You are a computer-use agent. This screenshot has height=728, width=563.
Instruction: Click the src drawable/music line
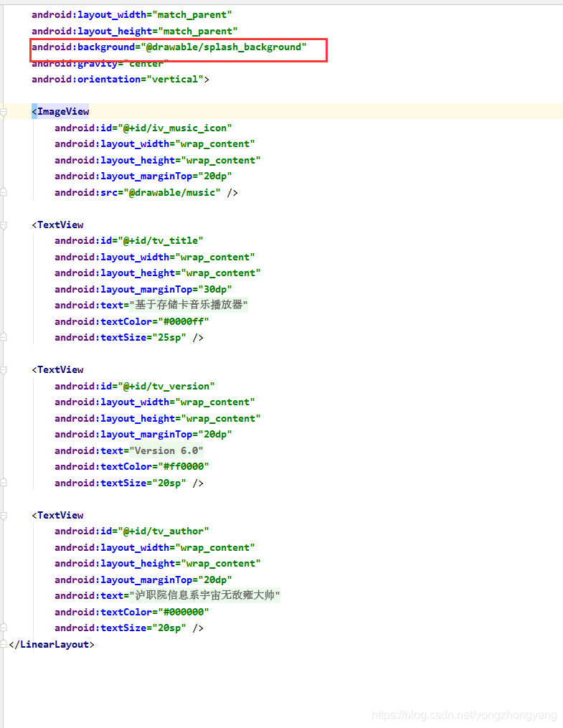coord(146,192)
